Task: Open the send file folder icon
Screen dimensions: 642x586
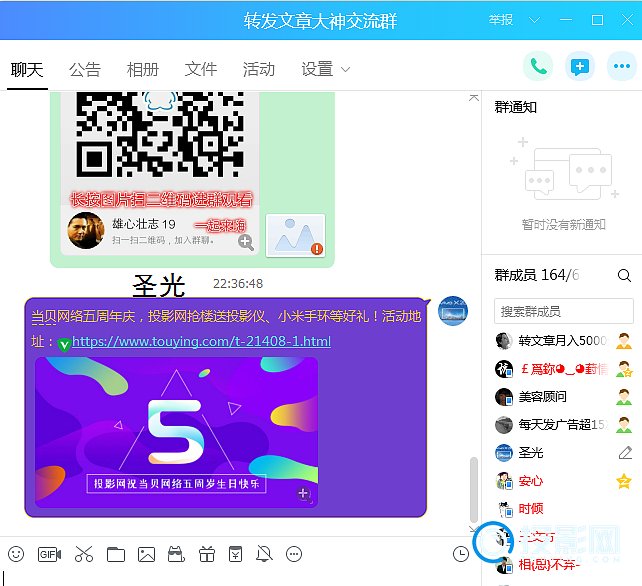Action: coord(116,554)
